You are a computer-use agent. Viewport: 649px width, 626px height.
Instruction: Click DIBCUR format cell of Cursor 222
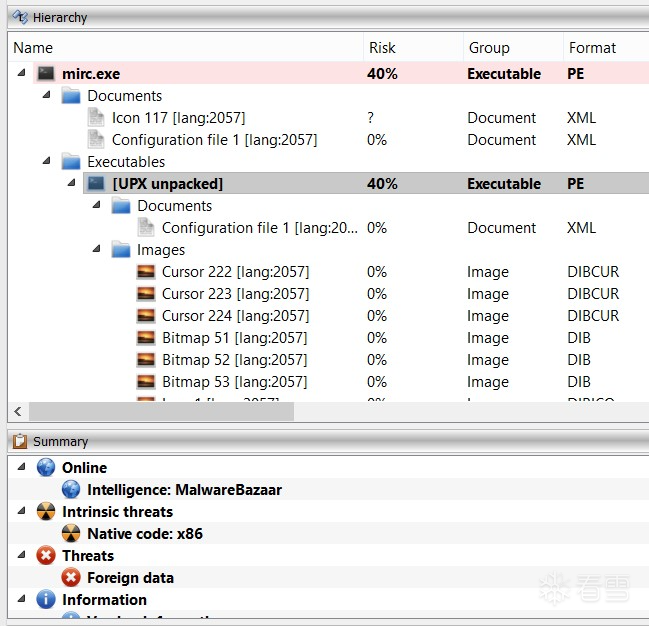[593, 272]
